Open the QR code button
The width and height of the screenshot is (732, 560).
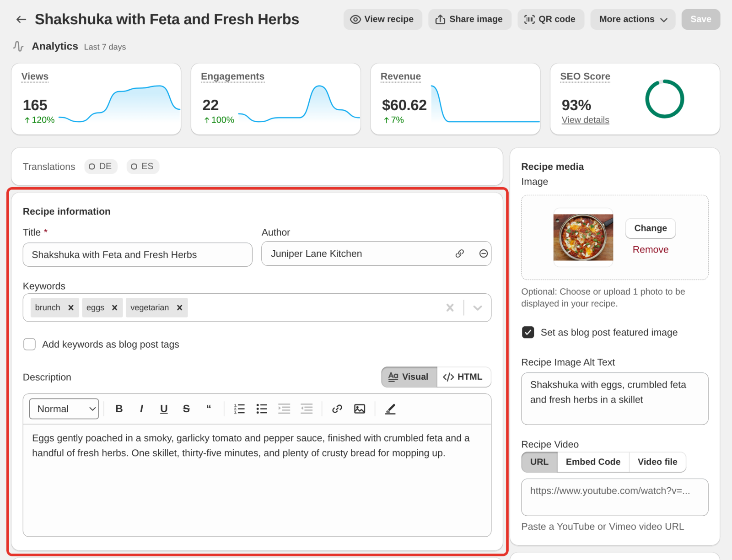(550, 19)
